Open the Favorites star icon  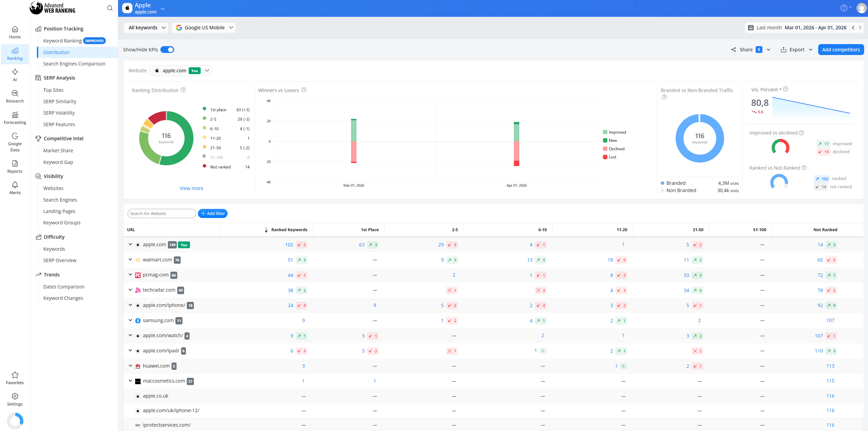tap(15, 378)
